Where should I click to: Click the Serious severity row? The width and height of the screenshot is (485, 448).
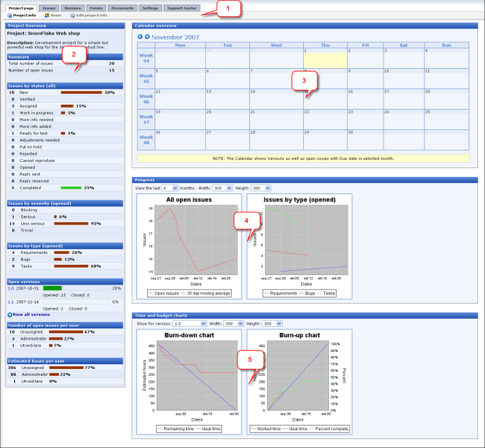65,217
